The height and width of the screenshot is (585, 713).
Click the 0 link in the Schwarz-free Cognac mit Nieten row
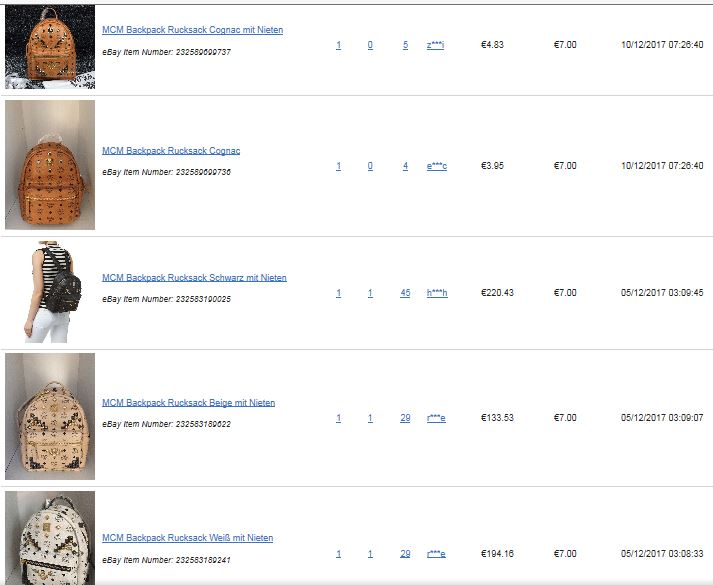point(370,45)
